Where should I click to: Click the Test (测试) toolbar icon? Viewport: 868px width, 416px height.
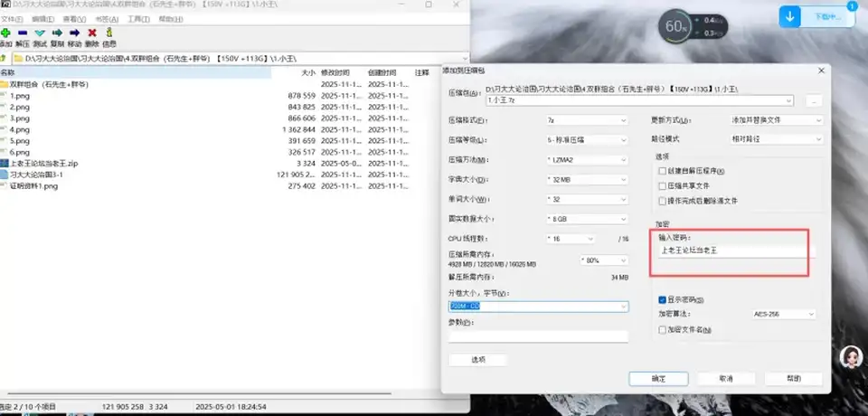(40, 33)
